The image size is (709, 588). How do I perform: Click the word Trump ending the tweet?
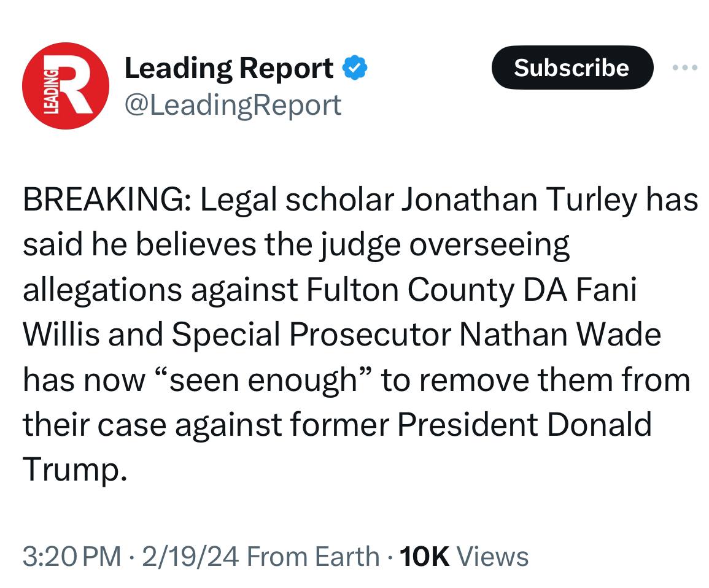[x=75, y=470]
